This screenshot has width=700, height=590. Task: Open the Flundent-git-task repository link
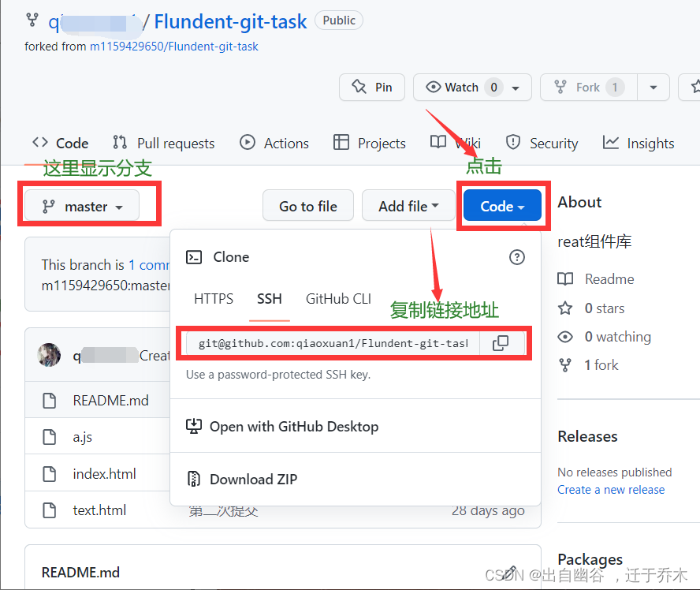click(x=230, y=21)
